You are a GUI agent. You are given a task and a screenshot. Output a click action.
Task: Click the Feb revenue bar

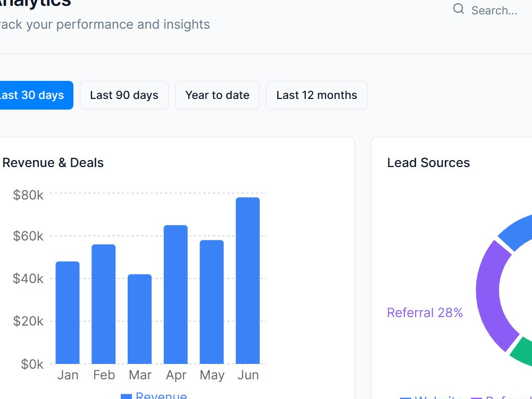[x=104, y=304]
